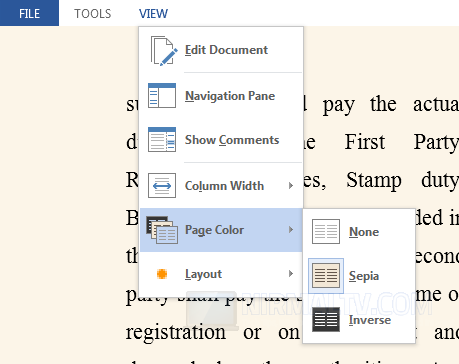Select the Edit Document label

[226, 50]
